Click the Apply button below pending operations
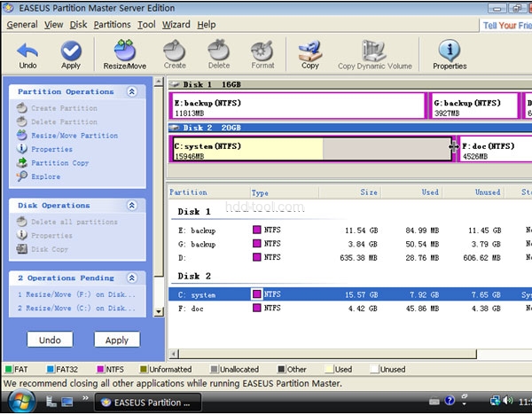 117,340
